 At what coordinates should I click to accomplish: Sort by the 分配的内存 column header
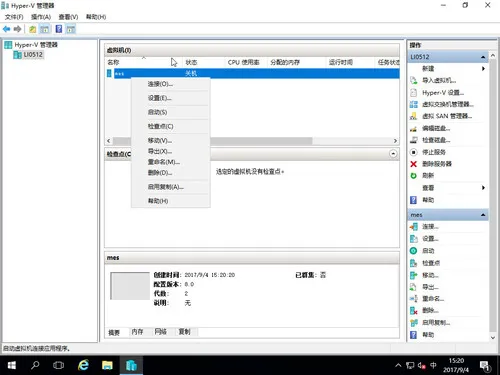[x=296, y=62]
